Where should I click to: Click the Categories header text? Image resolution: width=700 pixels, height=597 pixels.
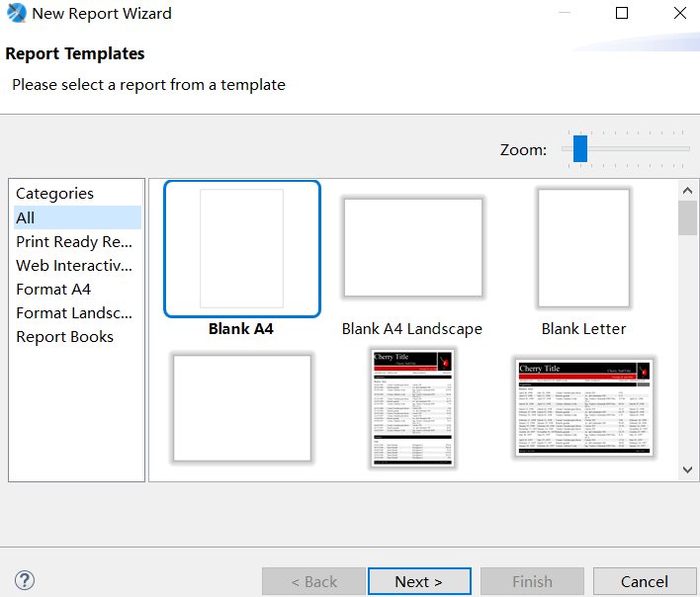click(x=55, y=194)
